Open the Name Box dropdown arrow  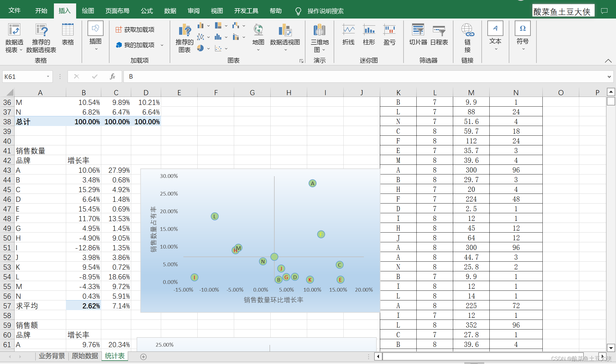(x=48, y=76)
